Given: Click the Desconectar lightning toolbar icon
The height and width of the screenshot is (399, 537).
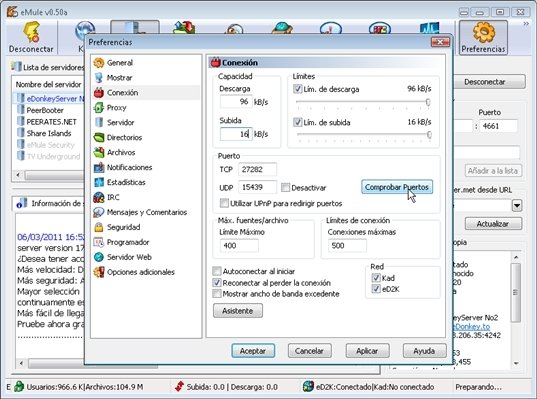Looking at the screenshot, I should (x=31, y=32).
